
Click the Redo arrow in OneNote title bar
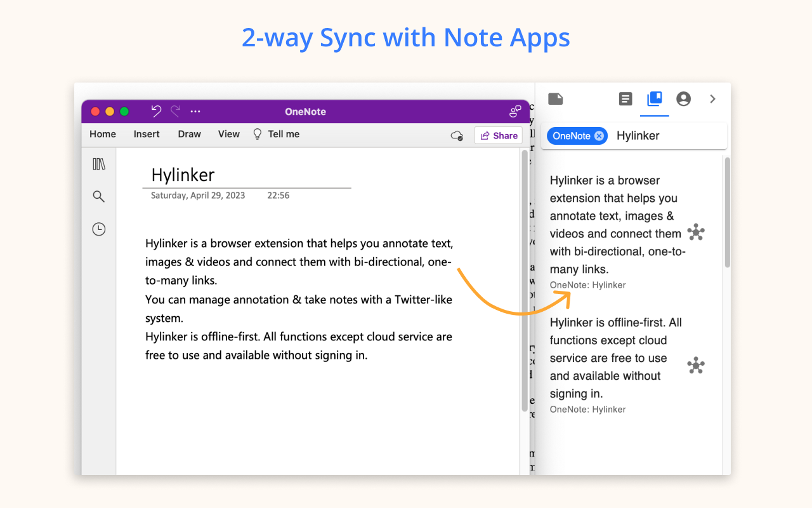(x=176, y=111)
